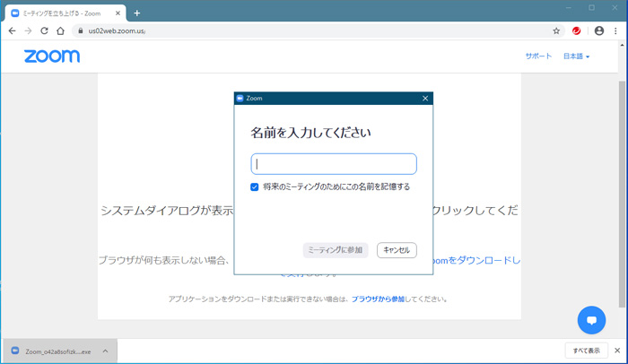This screenshot has height=364, width=628.
Task: Reload the page with the refresh icon
Action: (45, 30)
